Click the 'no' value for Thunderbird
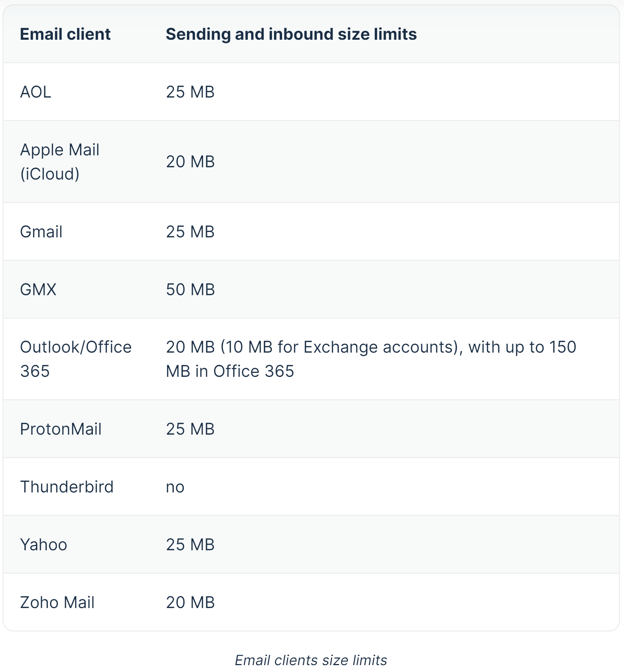Image resolution: width=624 pixels, height=672 pixels. coord(175,487)
